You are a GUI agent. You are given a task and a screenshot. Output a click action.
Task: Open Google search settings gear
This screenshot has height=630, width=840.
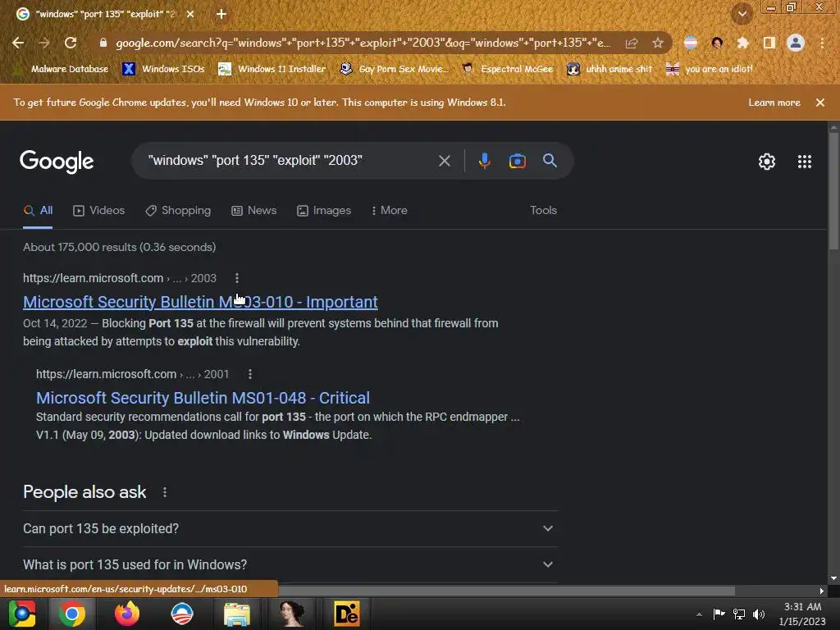[x=767, y=162]
